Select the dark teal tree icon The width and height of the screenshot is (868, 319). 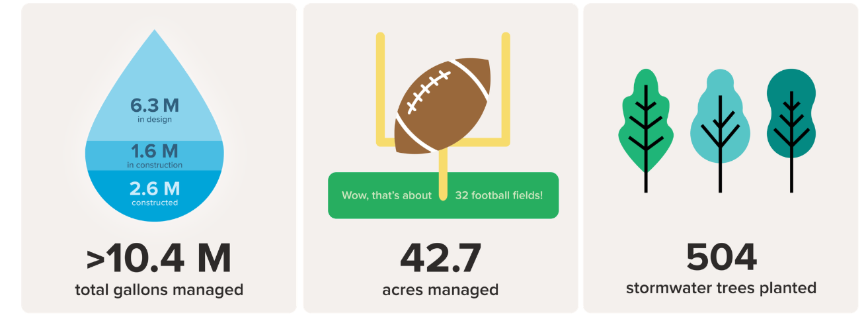point(791,130)
